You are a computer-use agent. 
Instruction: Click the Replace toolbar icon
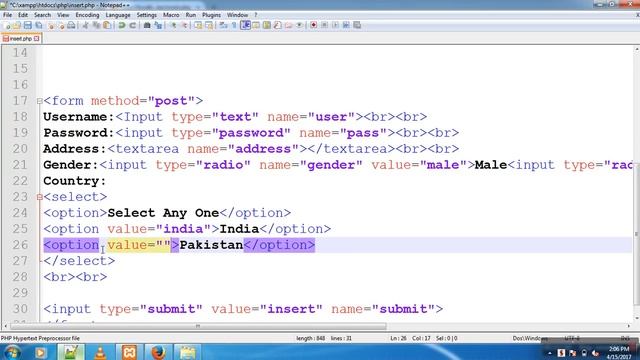pyautogui.click(x=158, y=25)
